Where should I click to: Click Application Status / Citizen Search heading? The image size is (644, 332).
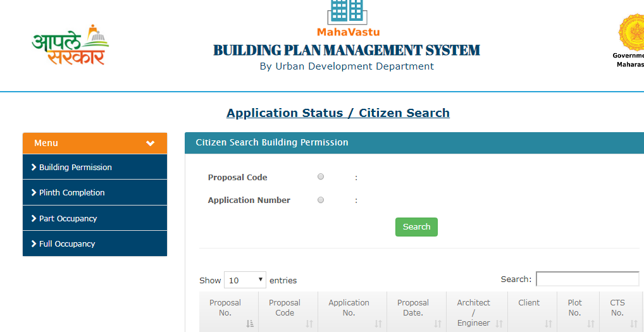click(338, 113)
